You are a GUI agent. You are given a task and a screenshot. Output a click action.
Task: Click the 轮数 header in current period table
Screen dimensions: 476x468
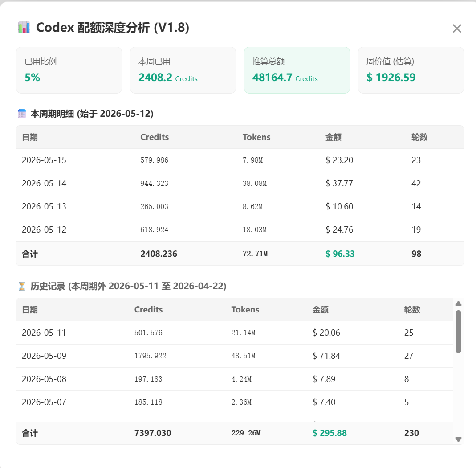pyautogui.click(x=419, y=137)
